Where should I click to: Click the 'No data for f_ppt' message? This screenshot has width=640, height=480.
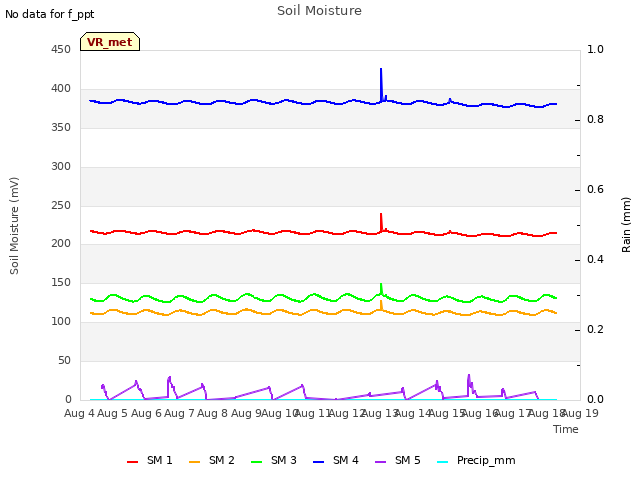(x=49, y=14)
